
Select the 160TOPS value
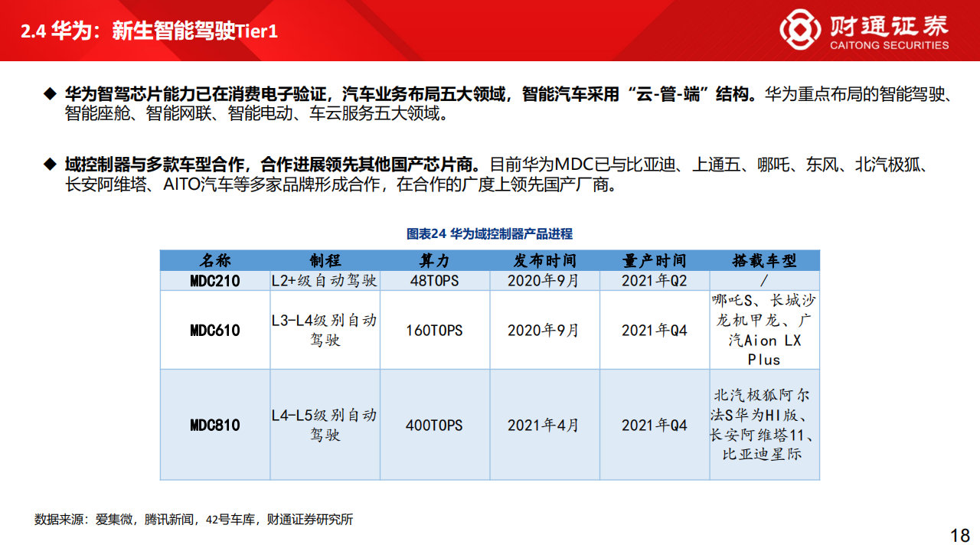coord(434,331)
